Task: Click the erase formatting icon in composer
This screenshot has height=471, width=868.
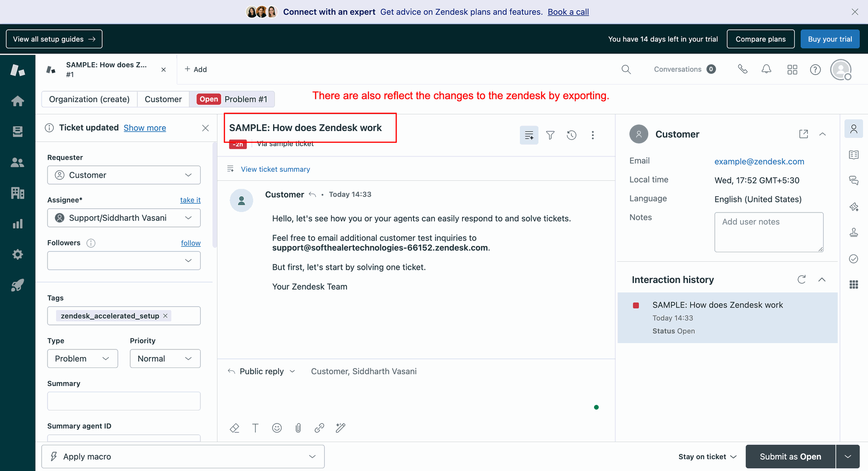Action: [x=234, y=428]
